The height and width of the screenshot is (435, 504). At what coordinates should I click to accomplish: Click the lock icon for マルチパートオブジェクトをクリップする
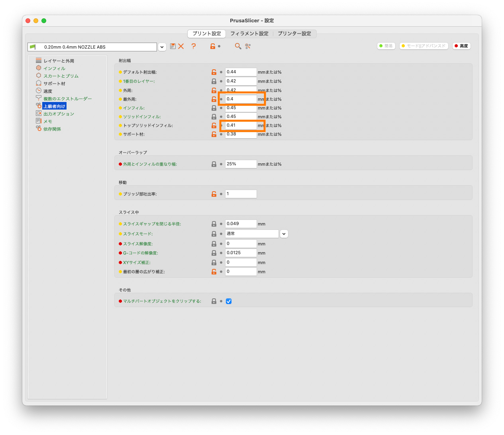tap(214, 301)
